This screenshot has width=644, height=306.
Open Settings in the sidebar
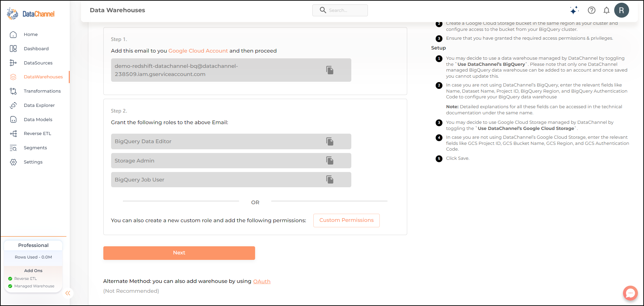tap(33, 162)
